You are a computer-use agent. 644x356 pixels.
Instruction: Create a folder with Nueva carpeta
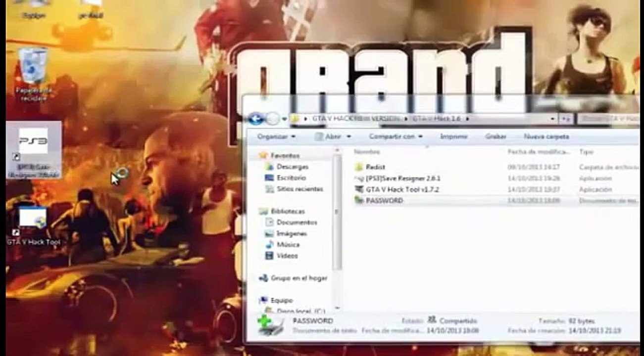click(546, 136)
